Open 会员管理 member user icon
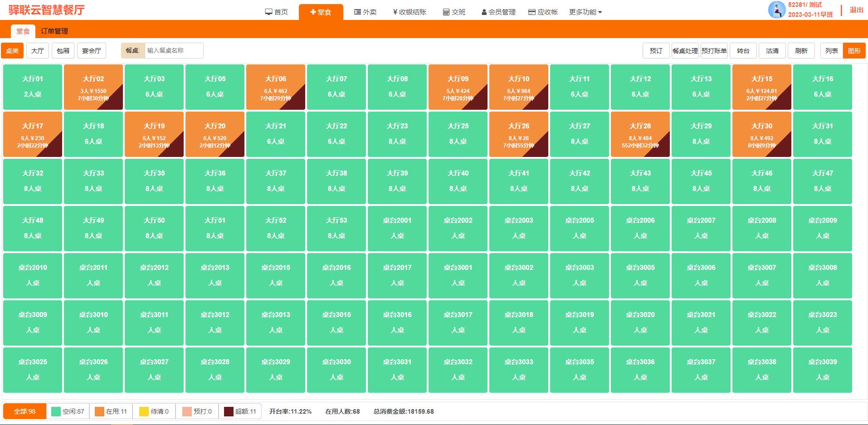Screen dimensions: 868x425 tap(484, 12)
